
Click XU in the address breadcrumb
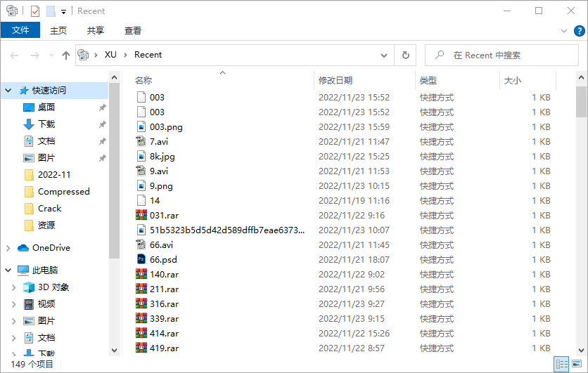coord(110,55)
